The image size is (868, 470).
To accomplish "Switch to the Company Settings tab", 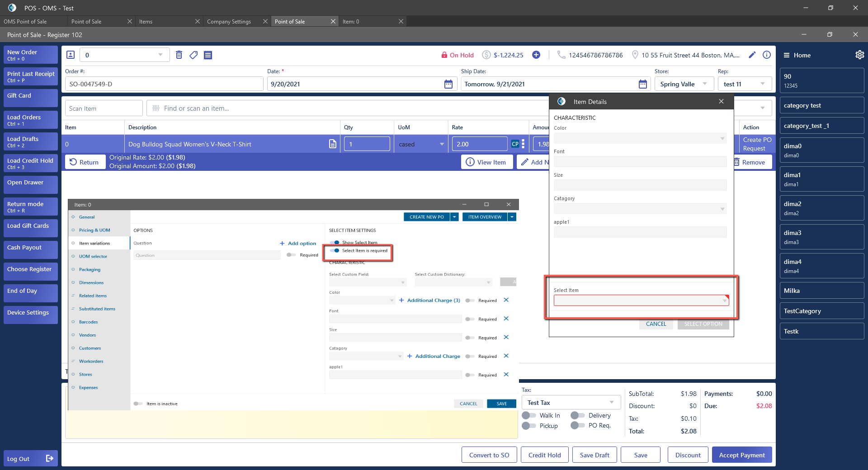I will [x=229, y=22].
